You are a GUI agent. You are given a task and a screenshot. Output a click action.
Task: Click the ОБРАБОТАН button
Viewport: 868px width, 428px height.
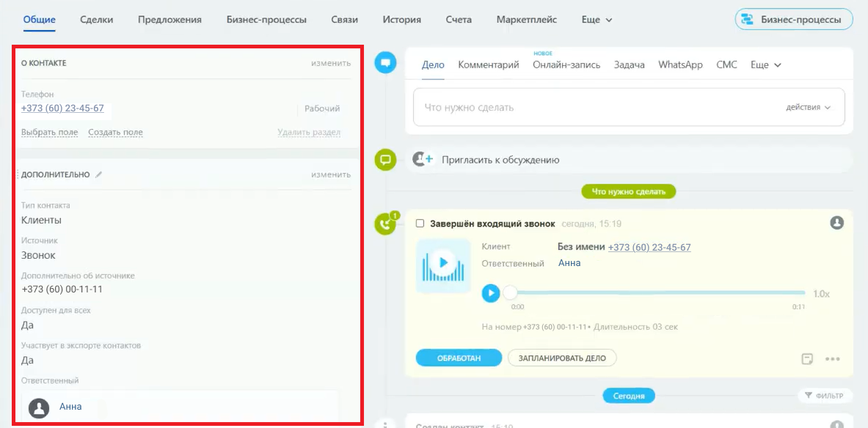[x=459, y=358]
